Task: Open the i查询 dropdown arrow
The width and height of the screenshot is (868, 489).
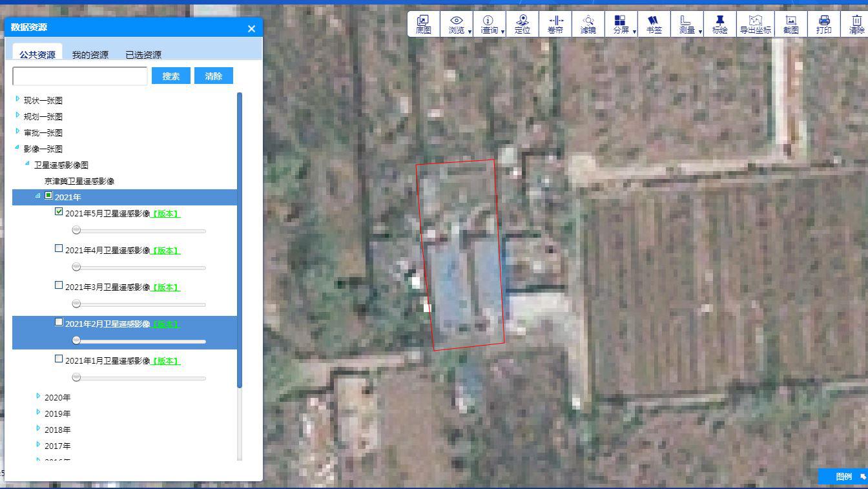Action: click(502, 31)
